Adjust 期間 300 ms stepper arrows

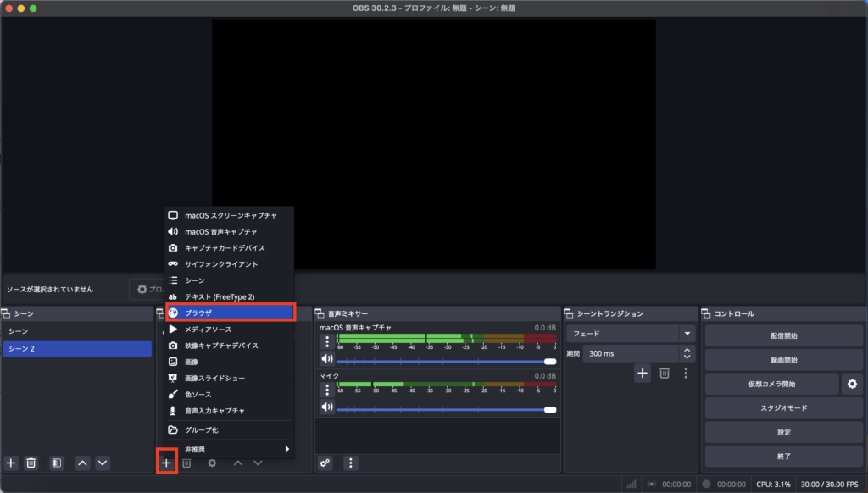click(x=687, y=353)
